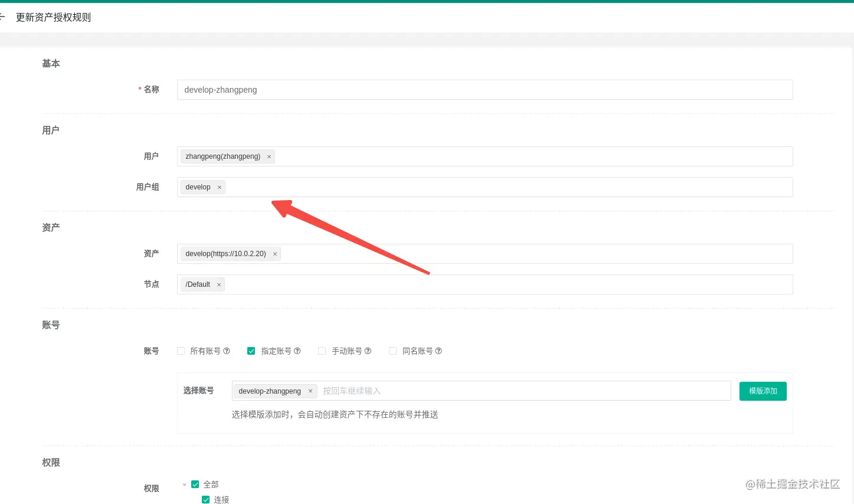Click the 权限 section heading
854x504 pixels.
51,462
